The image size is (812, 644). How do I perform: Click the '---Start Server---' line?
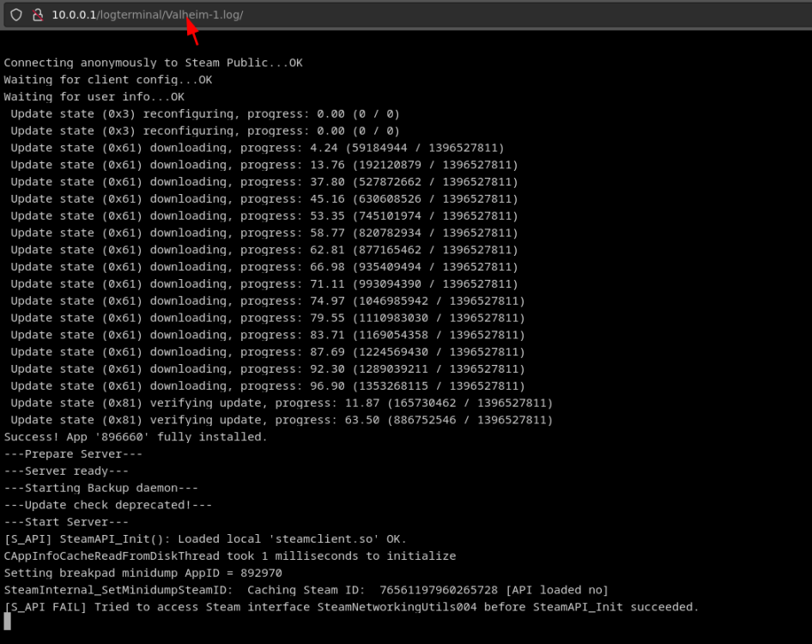tap(66, 522)
